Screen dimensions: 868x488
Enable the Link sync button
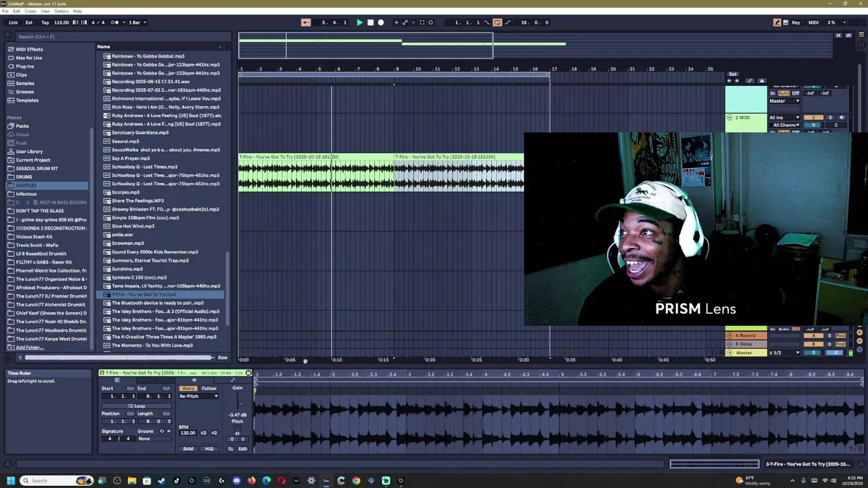point(14,22)
